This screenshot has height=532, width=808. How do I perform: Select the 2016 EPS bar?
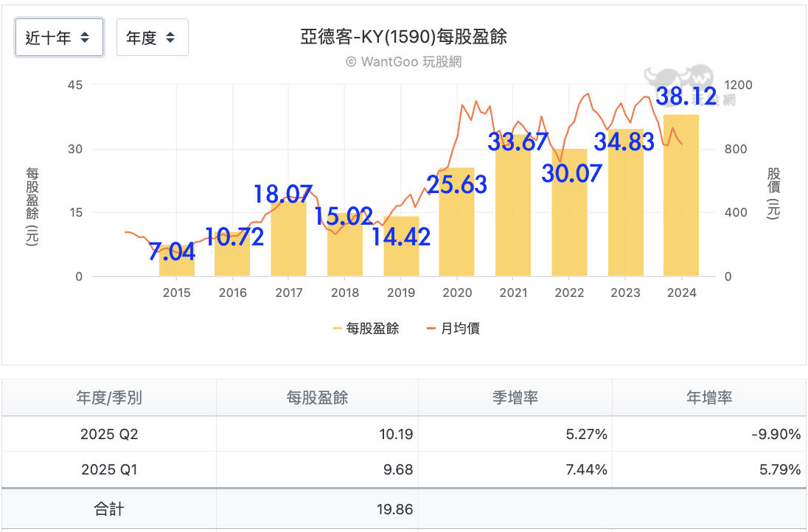(232, 253)
